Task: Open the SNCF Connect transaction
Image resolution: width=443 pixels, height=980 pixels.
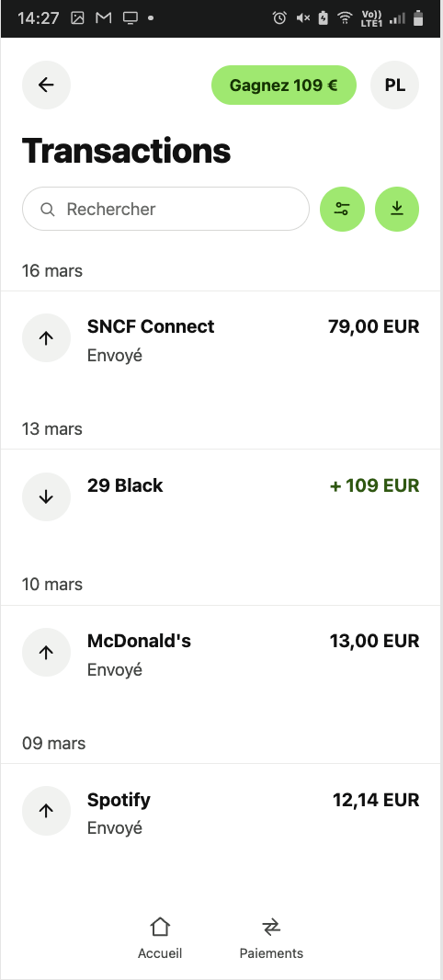Action: 221,341
